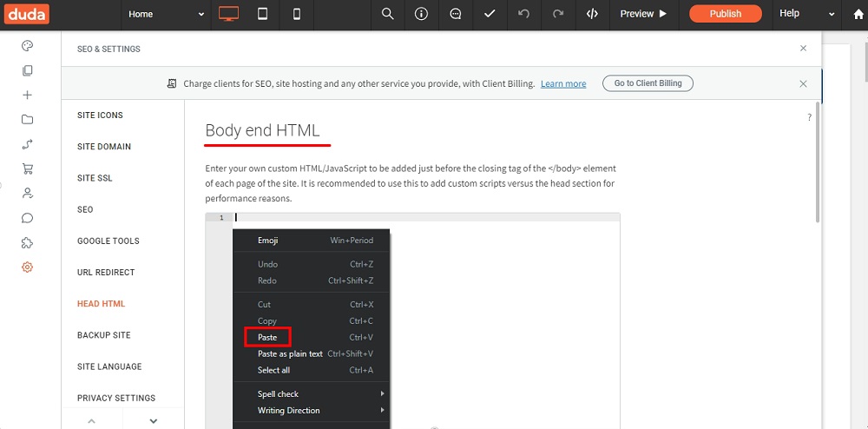Undo the last action with the arrow icon
868x429 pixels.
(x=523, y=15)
